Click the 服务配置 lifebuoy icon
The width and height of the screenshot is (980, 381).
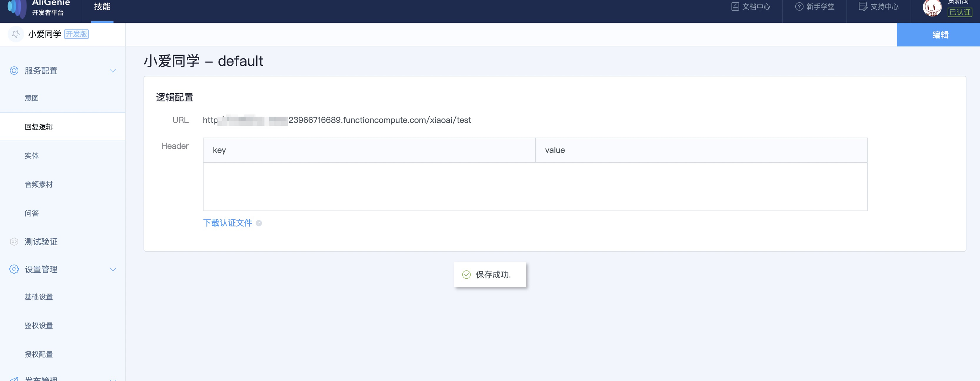coord(14,71)
